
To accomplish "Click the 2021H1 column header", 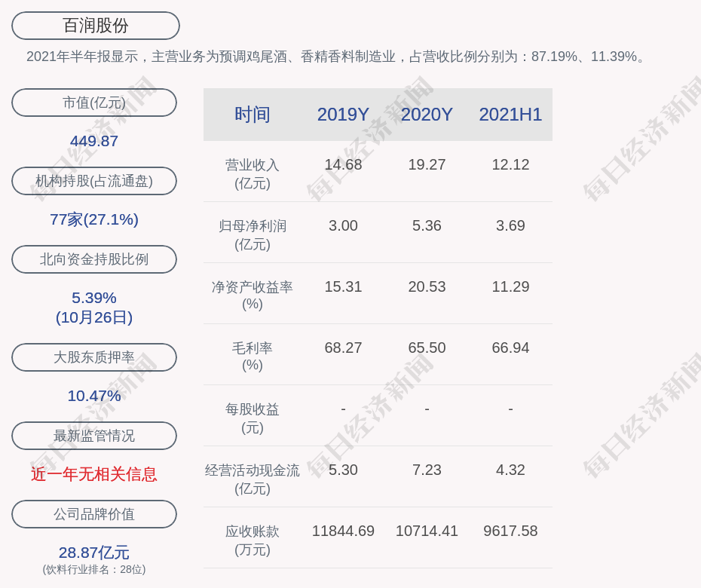I will (510, 115).
